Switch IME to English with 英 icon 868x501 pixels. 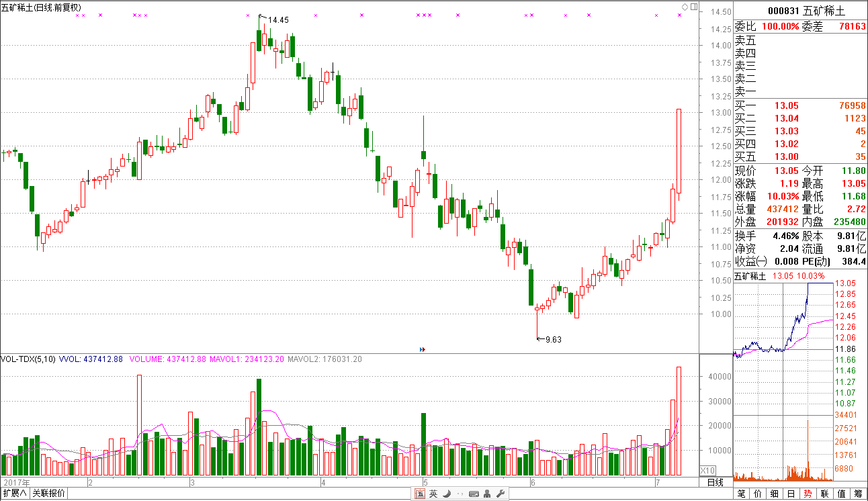(x=433, y=494)
